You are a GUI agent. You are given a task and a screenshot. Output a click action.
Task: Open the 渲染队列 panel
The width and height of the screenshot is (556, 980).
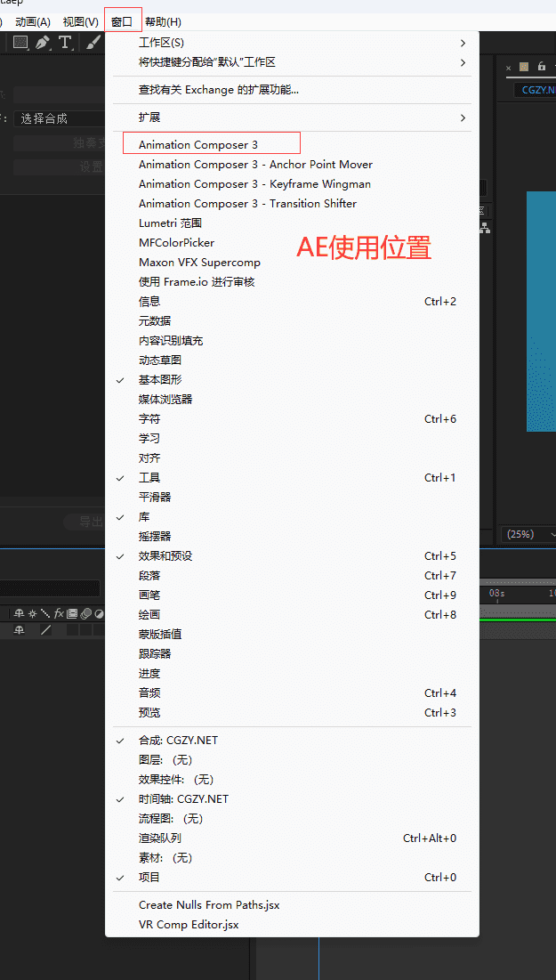[x=292, y=838]
